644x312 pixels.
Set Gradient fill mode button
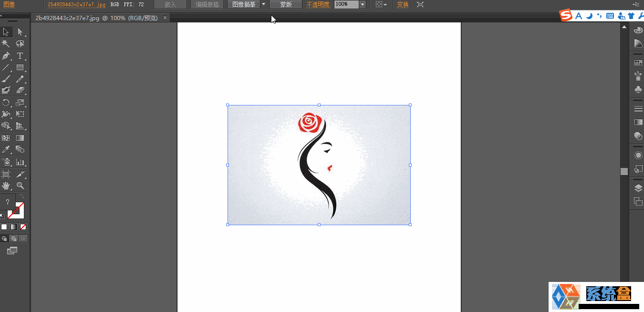tap(14, 227)
